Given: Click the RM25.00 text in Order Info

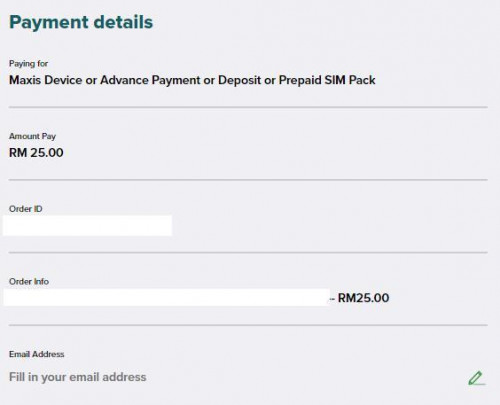Looking at the screenshot, I should point(363,298).
